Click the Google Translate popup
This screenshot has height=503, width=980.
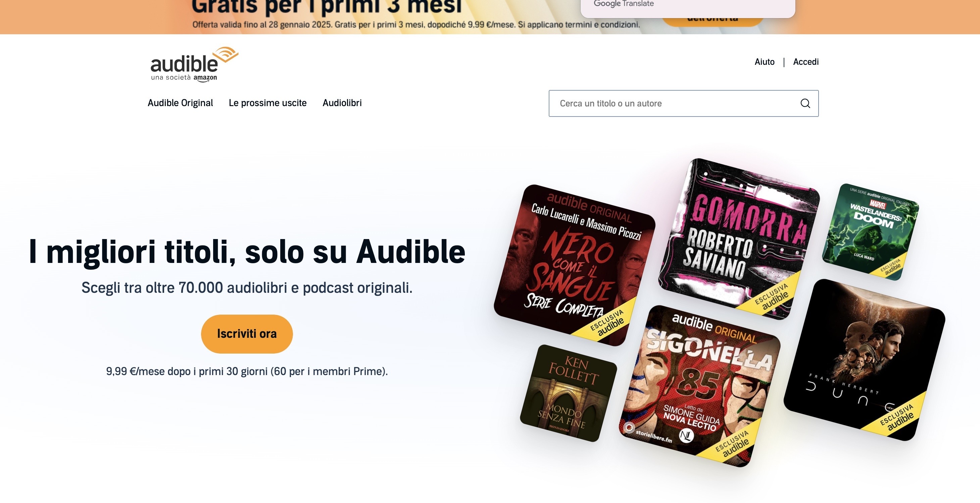[688, 8]
